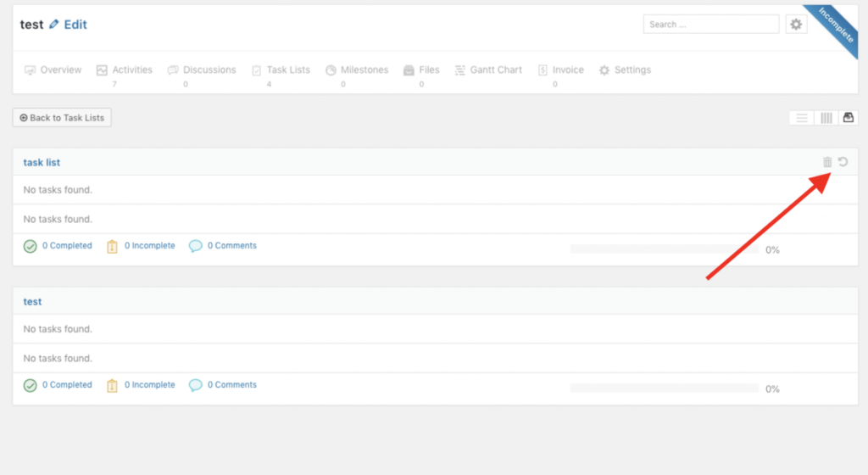Click '0 Comments' in the 'test' card
The height and width of the screenshot is (475, 868).
pos(232,384)
